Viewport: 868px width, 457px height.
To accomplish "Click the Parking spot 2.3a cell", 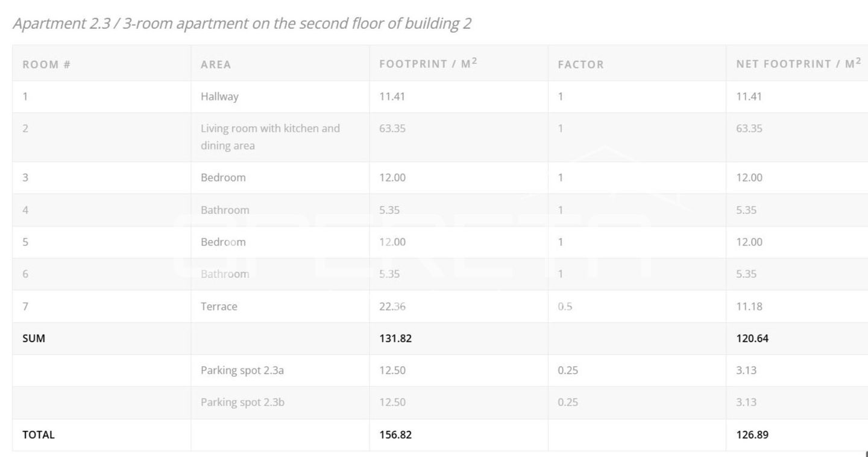I will coord(242,370).
